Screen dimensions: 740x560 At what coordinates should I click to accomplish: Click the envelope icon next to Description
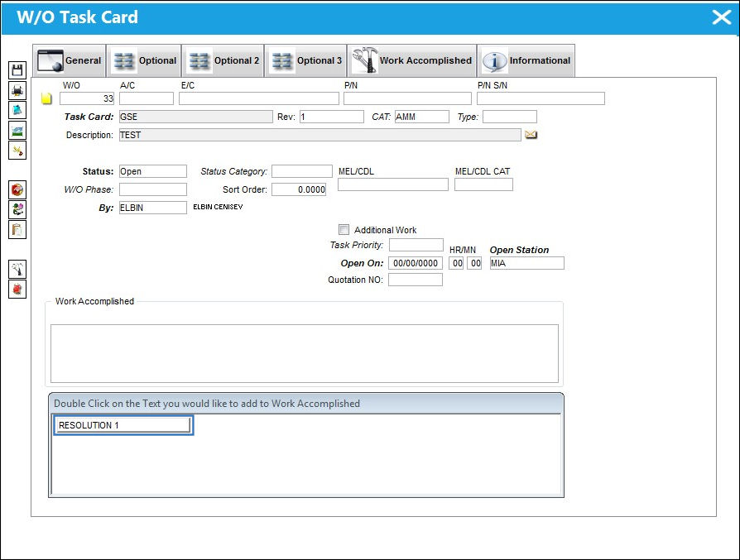531,135
